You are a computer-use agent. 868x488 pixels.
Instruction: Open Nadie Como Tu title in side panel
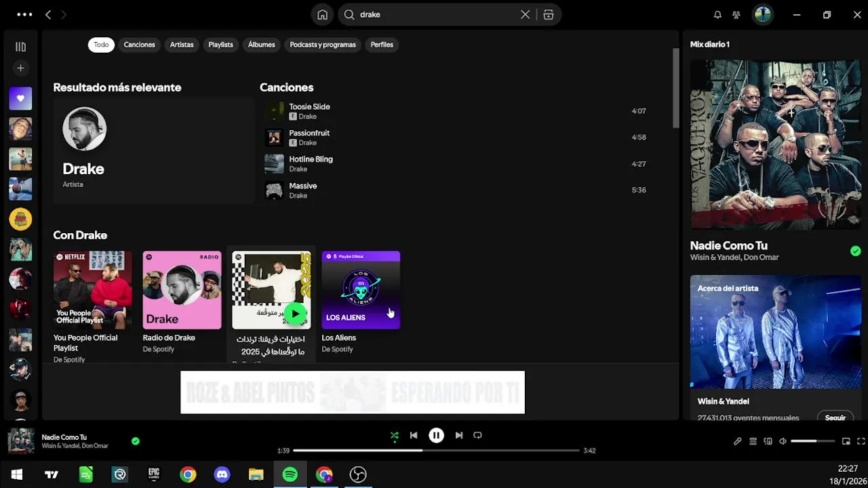pyautogui.click(x=728, y=245)
